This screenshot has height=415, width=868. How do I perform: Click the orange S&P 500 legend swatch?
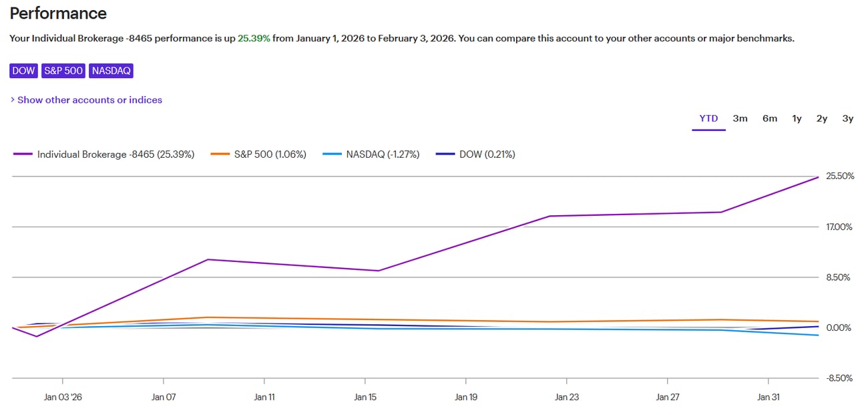(x=220, y=154)
